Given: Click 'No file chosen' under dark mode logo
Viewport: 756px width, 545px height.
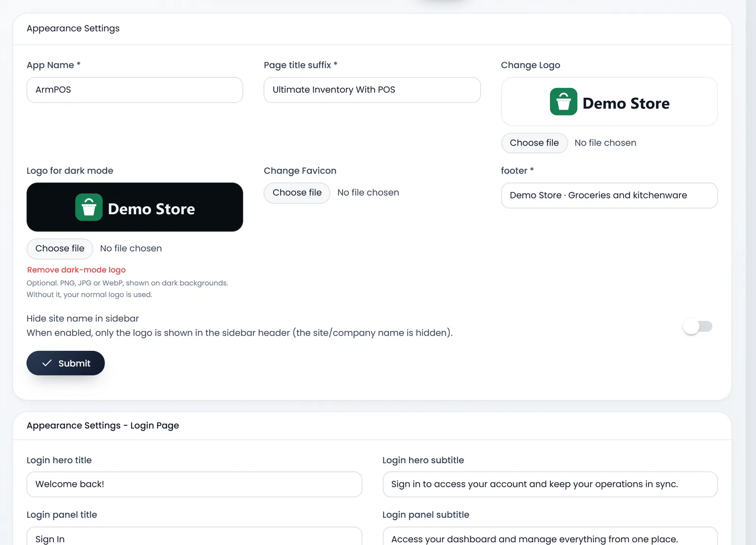Looking at the screenshot, I should pyautogui.click(x=131, y=249).
